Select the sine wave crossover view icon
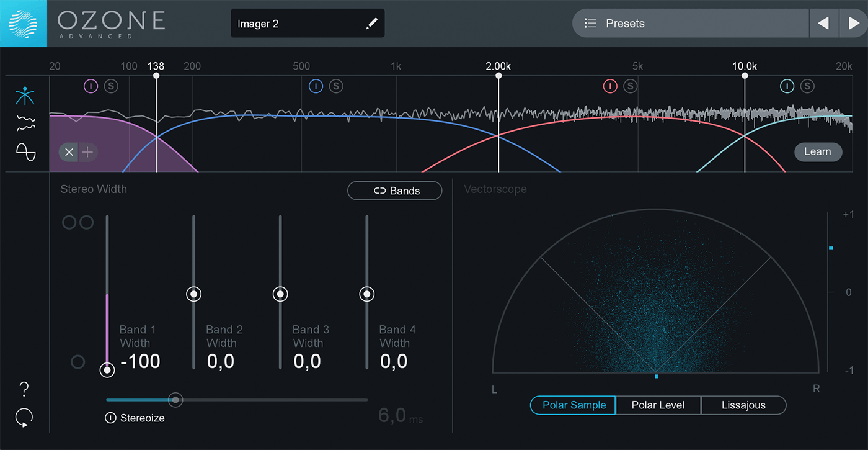 pyautogui.click(x=25, y=152)
